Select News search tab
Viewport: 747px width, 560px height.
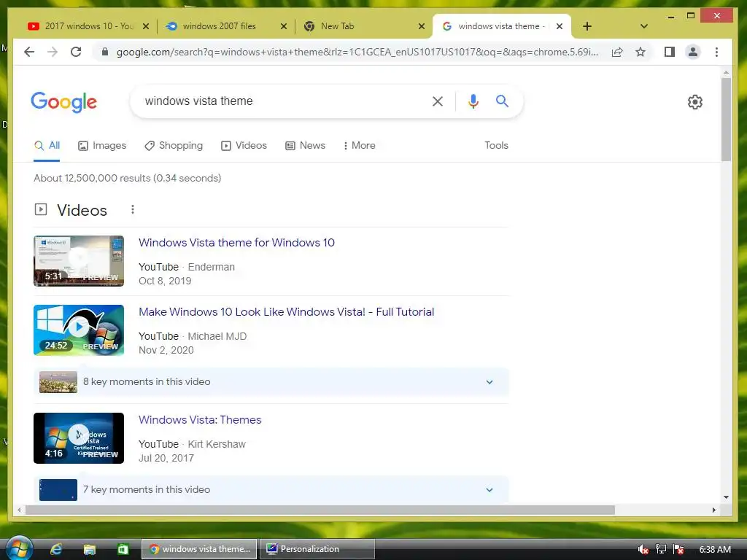tap(305, 145)
